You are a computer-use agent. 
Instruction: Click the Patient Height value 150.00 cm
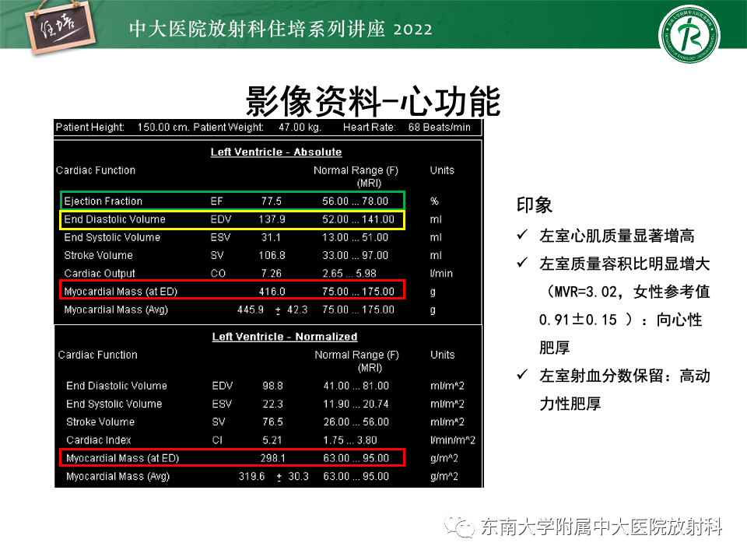163,127
